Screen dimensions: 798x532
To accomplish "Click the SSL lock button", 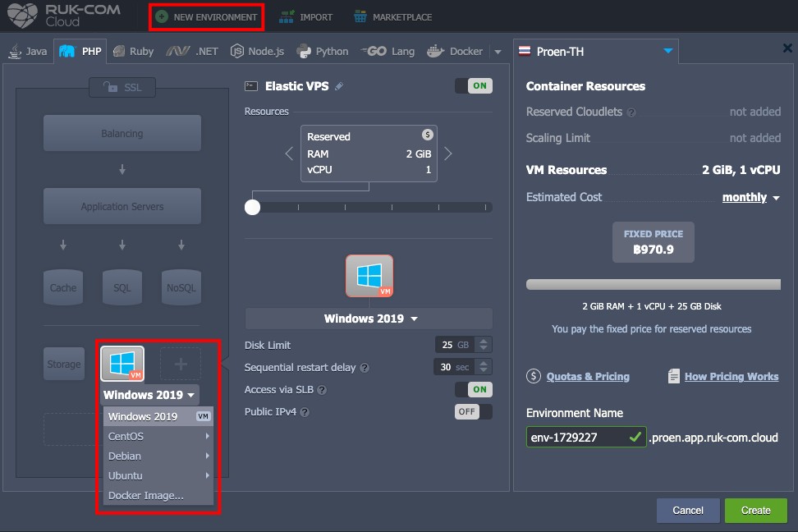I will 122,87.
